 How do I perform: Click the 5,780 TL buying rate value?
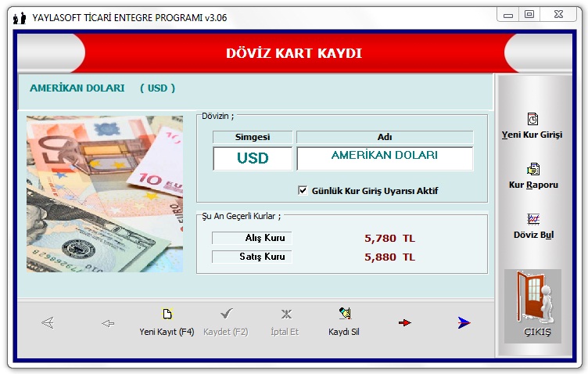[389, 238]
